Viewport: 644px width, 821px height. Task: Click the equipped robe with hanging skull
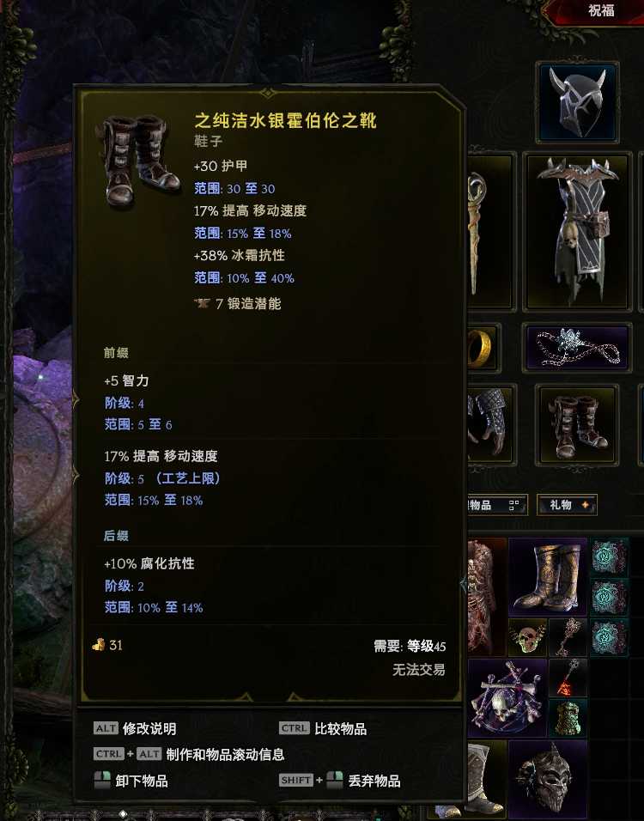point(578,232)
